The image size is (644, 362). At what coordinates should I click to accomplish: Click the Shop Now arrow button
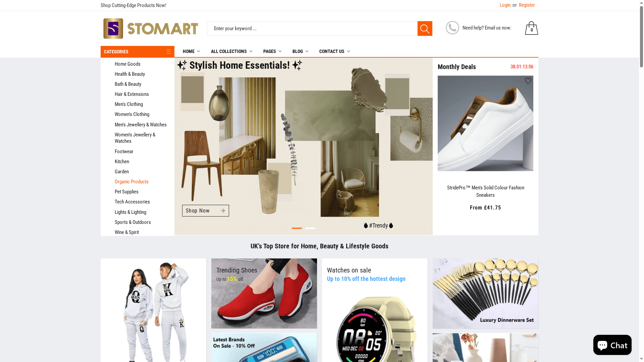(x=205, y=210)
